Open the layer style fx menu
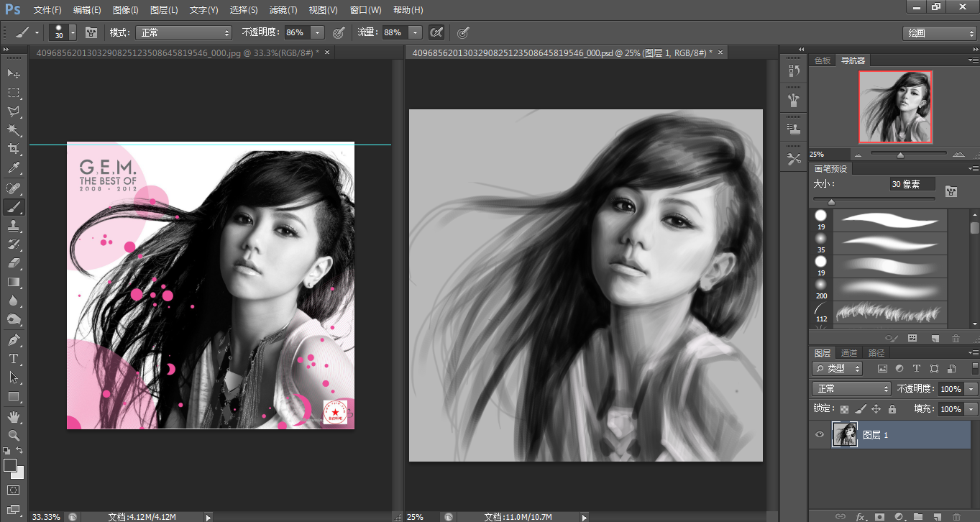The width and height of the screenshot is (980, 522). pyautogui.click(x=861, y=516)
